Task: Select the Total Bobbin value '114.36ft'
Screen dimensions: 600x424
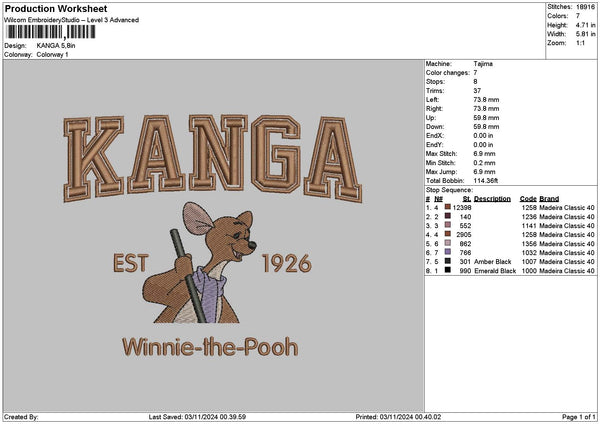Action: click(486, 181)
